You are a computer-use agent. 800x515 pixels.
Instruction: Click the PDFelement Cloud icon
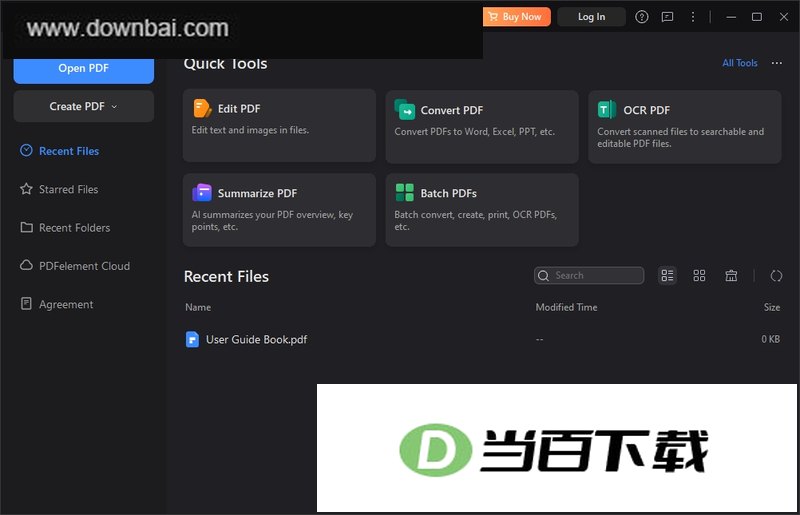[x=26, y=265]
